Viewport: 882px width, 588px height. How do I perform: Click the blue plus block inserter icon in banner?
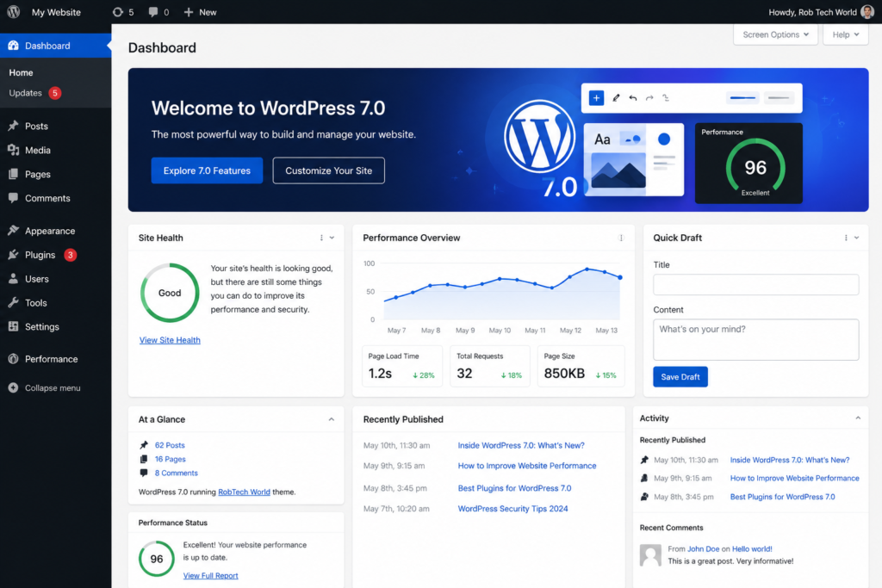point(596,98)
